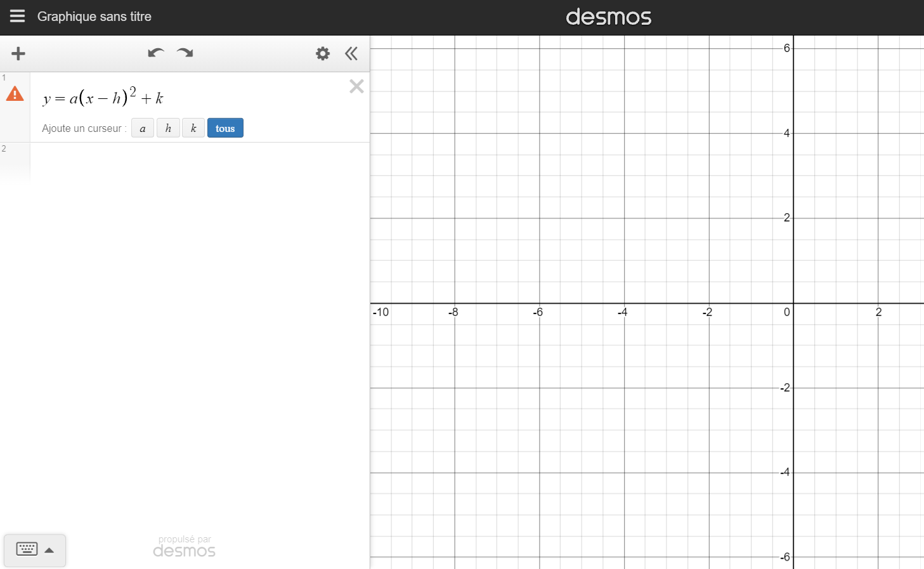Screen dimensions: 924x569
Task: Click 'tous' to add all sliders
Action: (x=225, y=128)
